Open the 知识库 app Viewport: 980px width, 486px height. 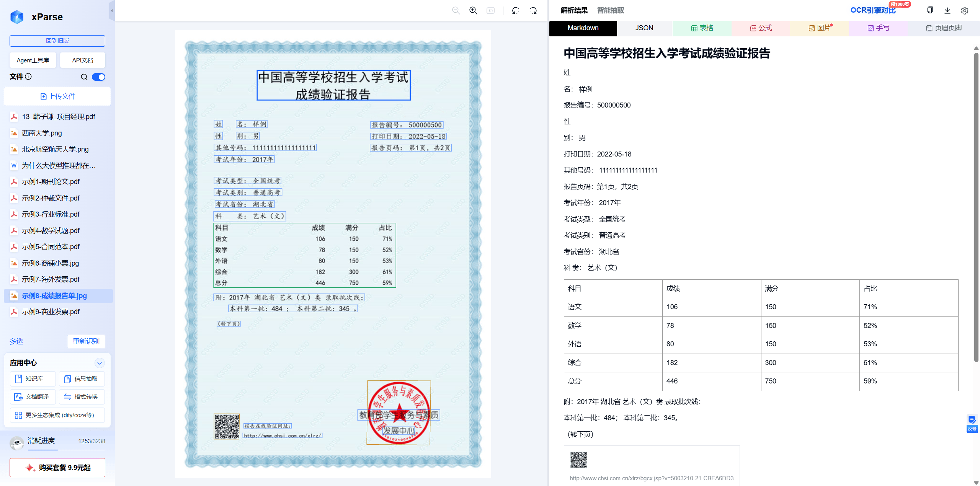[x=33, y=379]
